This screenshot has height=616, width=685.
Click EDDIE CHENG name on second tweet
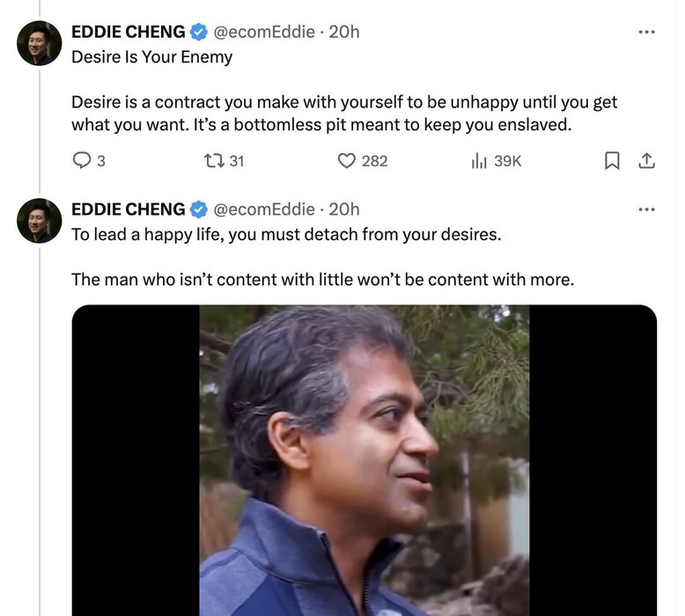point(129,209)
